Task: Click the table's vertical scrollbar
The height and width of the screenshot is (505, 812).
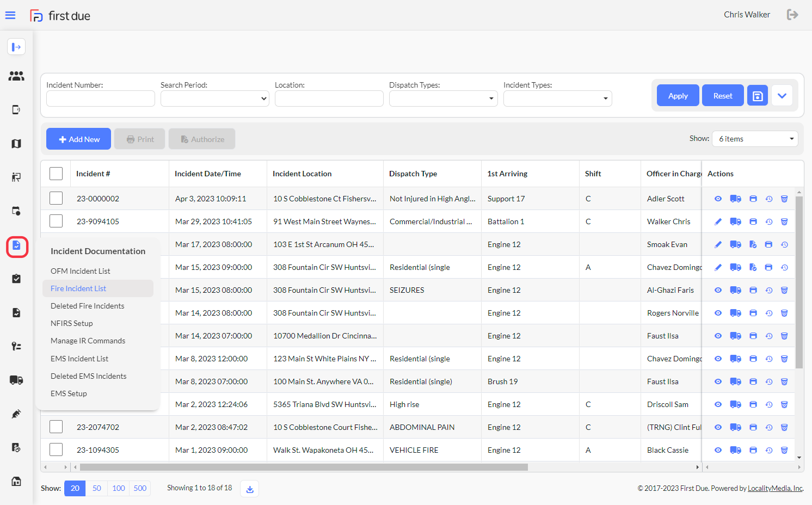Action: [799, 282]
